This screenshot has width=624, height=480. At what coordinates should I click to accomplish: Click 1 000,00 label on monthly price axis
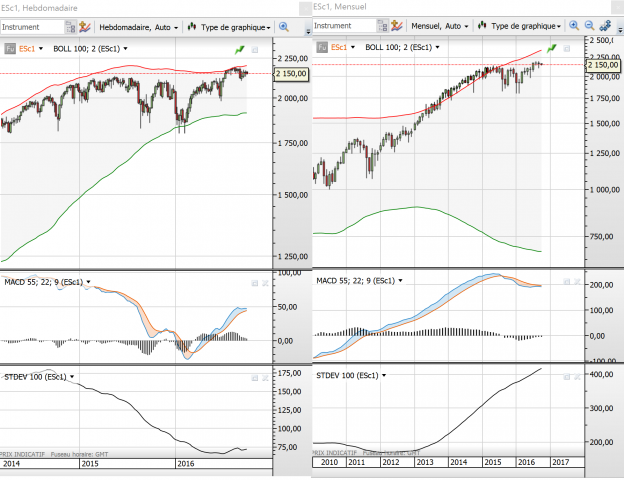(x=605, y=190)
